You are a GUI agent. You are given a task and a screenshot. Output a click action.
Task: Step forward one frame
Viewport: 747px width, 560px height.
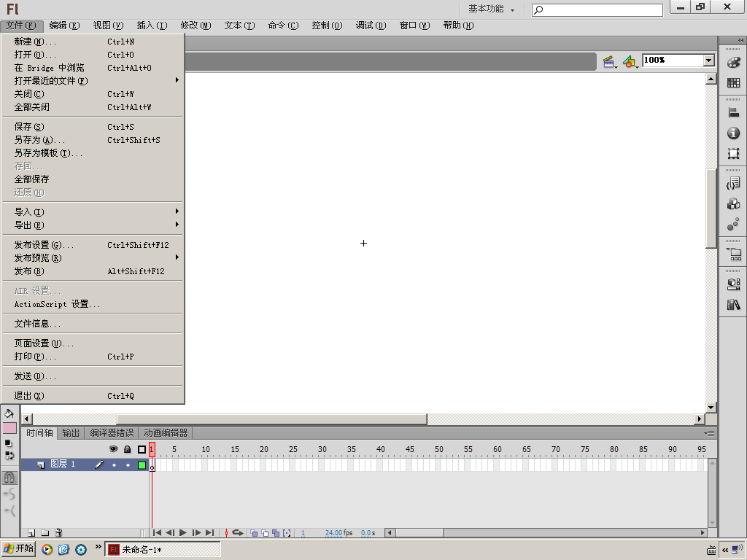196,533
